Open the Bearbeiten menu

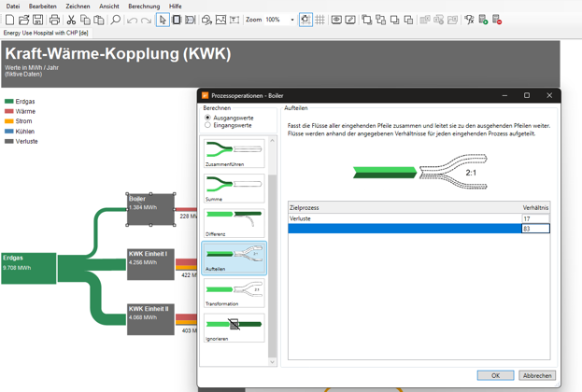[43, 7]
